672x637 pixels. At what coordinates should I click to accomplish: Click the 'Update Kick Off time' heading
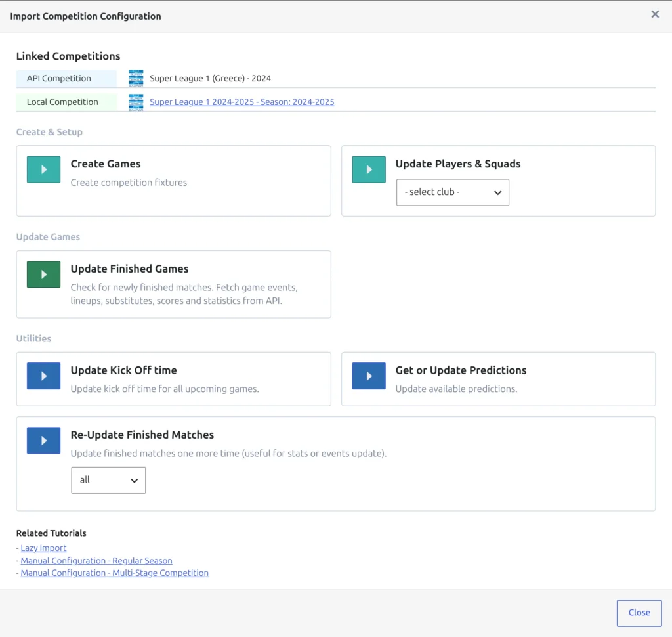click(x=123, y=370)
